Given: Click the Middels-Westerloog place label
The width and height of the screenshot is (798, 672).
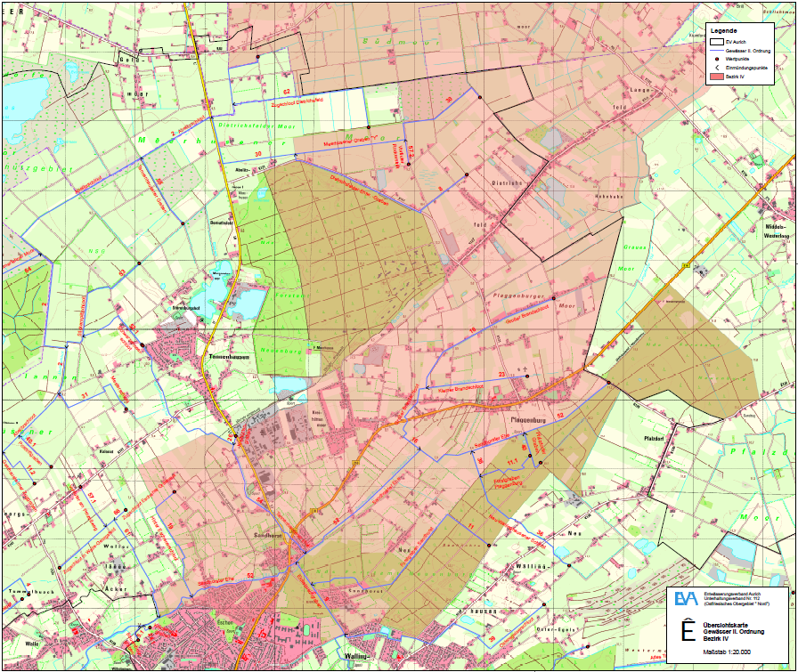Looking at the screenshot, I should [x=776, y=231].
